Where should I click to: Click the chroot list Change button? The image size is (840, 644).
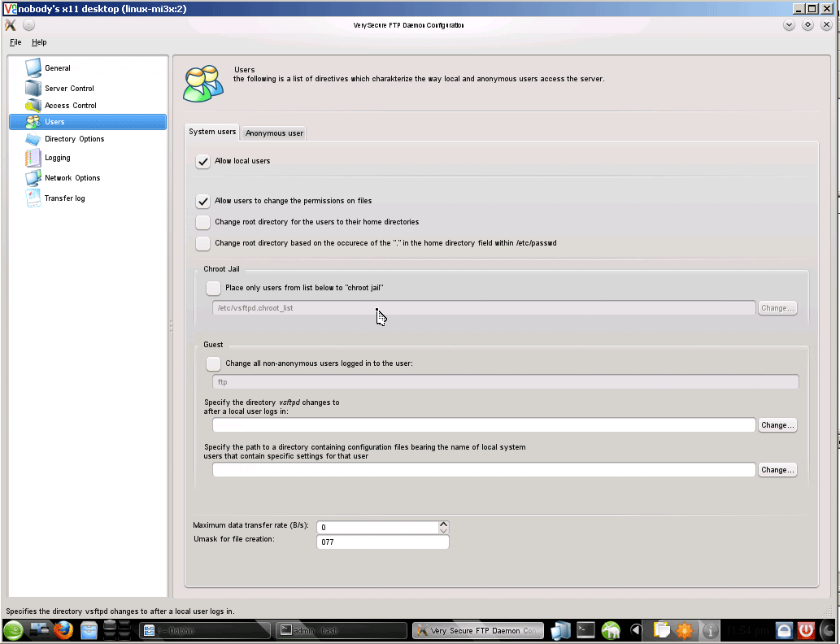coord(777,308)
